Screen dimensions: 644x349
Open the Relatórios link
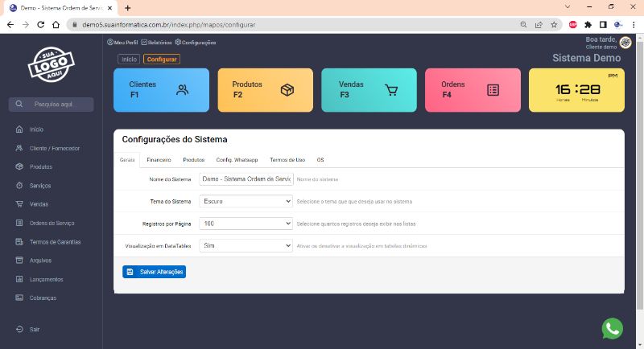click(x=157, y=42)
